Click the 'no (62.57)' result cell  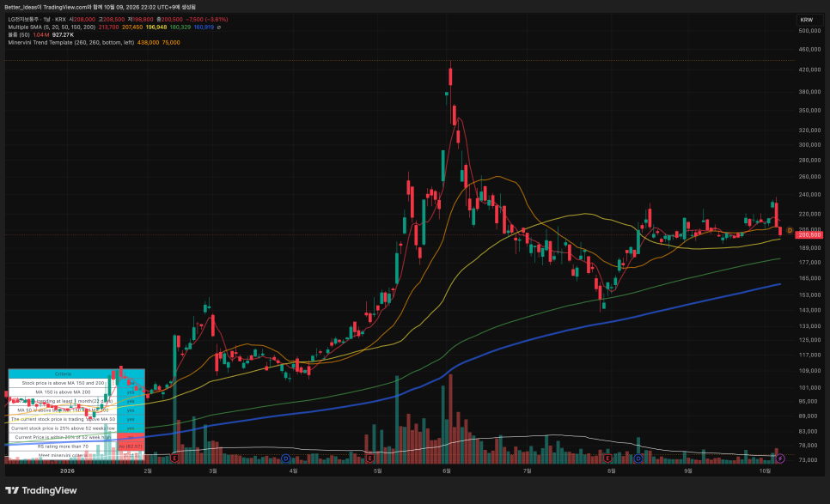click(131, 446)
